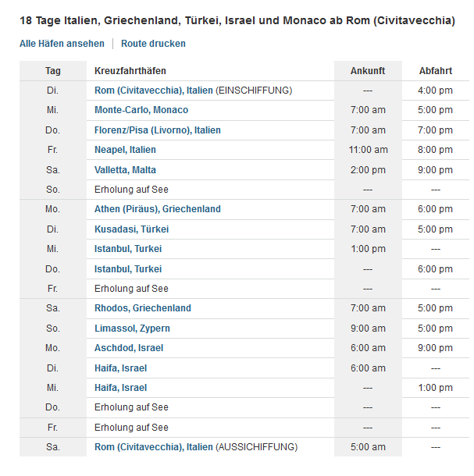Open the Limassol, Zypern port link
This screenshot has height=476, width=474.
(132, 329)
